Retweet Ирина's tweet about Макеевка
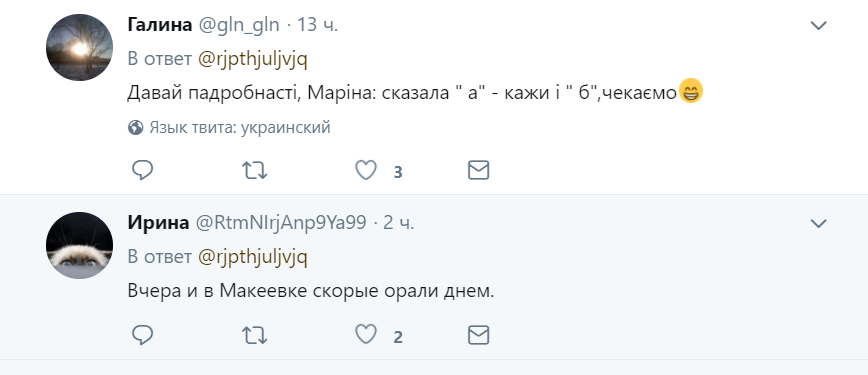The width and height of the screenshot is (868, 375). [255, 335]
